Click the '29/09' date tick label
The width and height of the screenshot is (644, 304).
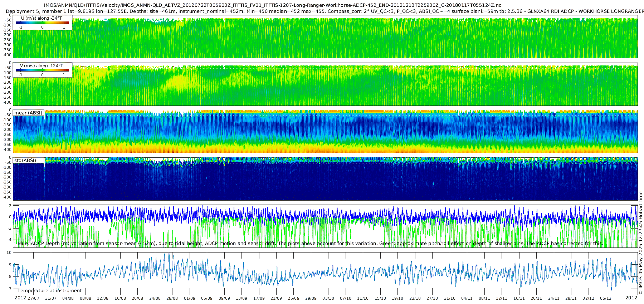311,298
